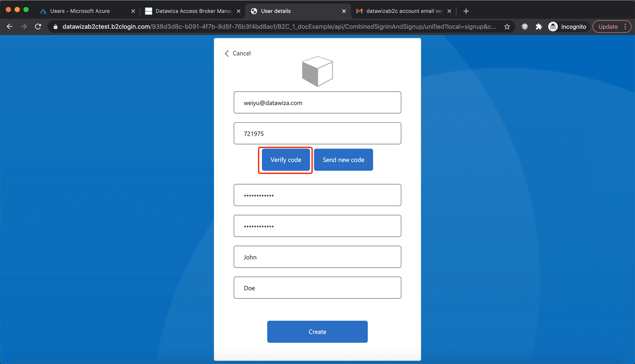Click the round extension icon beside the star
The image size is (635, 364).
[525, 27]
